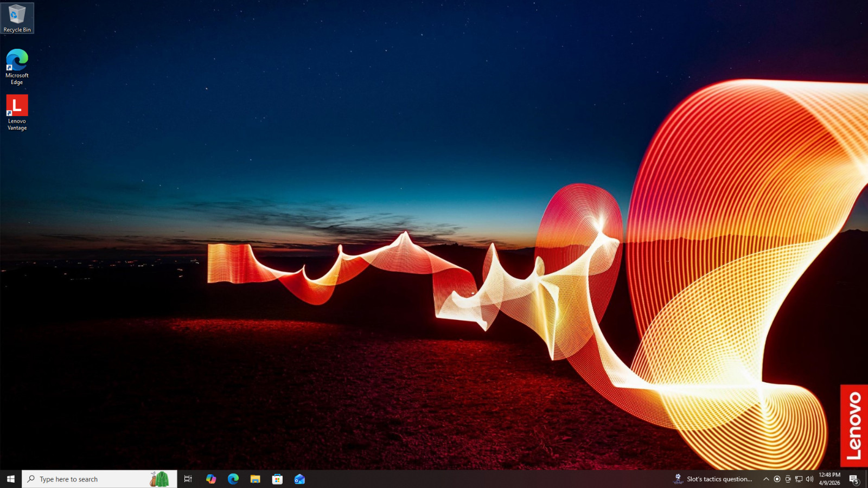
Task: Open the Recycle Bin desktop icon
Action: 17,18
